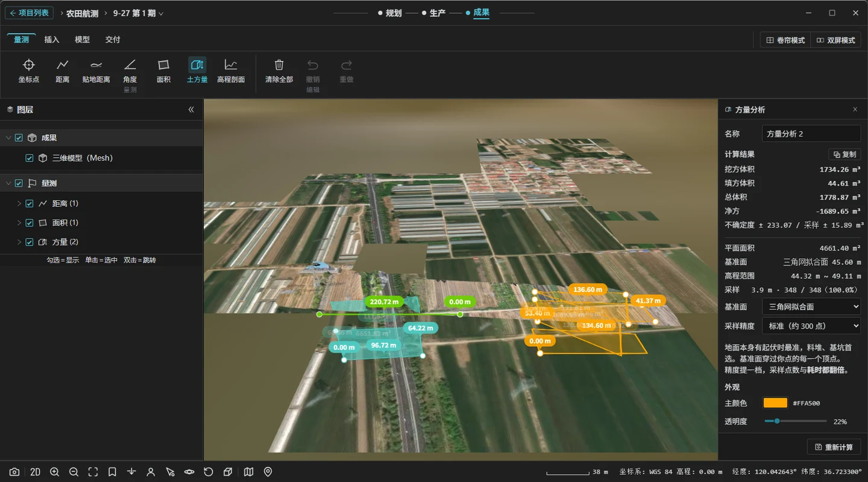Select the 角度 angle measurement tool
This screenshot has height=482, width=868.
pyautogui.click(x=130, y=71)
